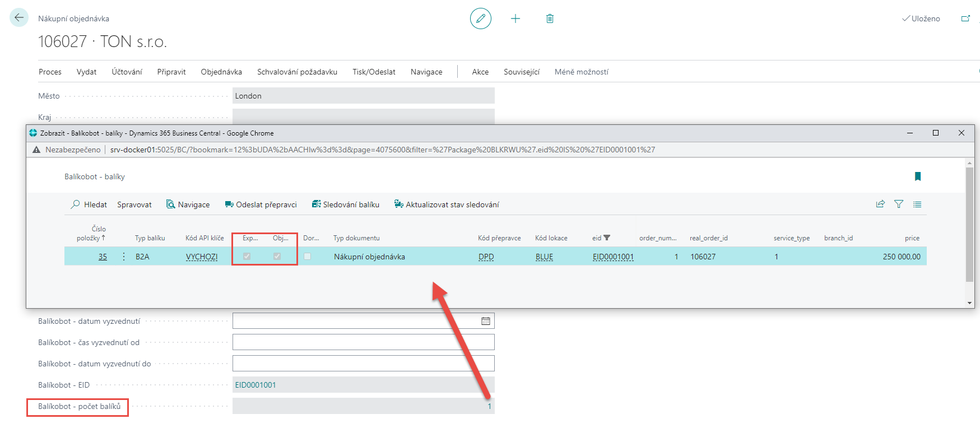The height and width of the screenshot is (428, 980).
Task: Open calendar picker for datum vyzvednutí
Action: [x=485, y=321]
